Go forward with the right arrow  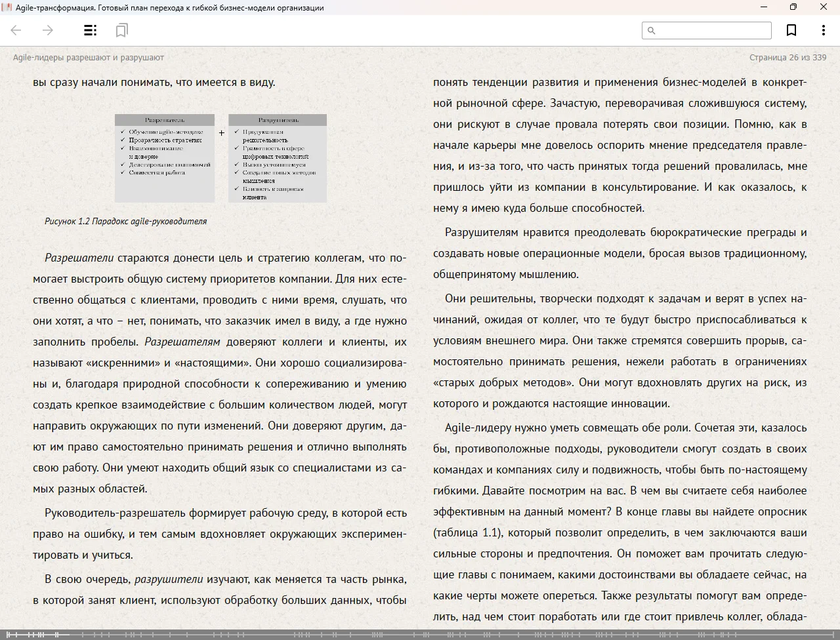pyautogui.click(x=48, y=30)
